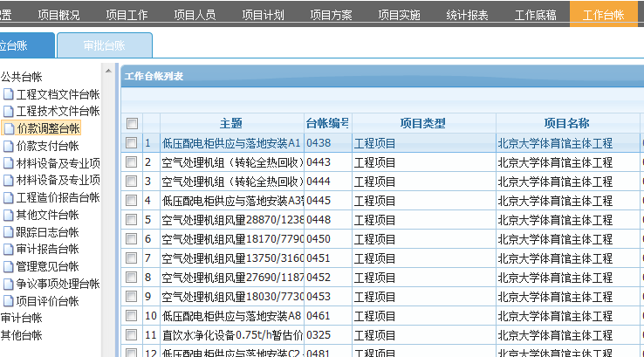Tick the select-all checkbox in table header
The height and width of the screenshot is (357, 644).
tap(132, 124)
